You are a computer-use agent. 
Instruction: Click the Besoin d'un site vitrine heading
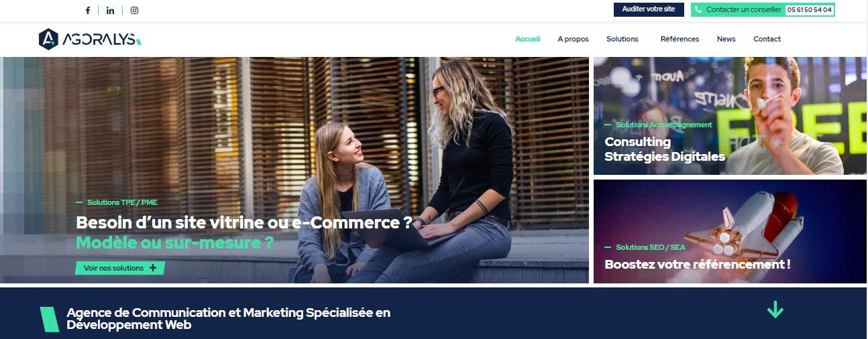[243, 222]
